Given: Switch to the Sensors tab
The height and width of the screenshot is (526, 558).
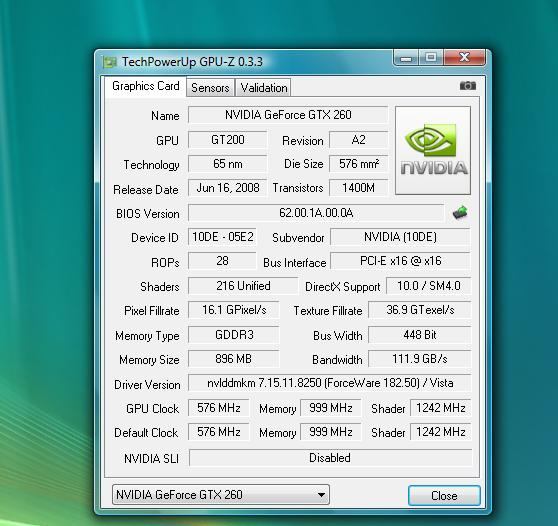Looking at the screenshot, I should pos(210,88).
